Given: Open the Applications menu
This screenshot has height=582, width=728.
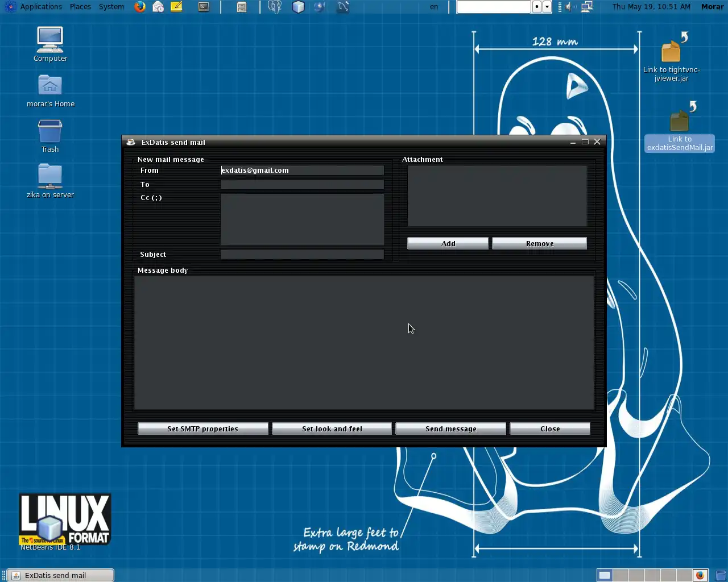Looking at the screenshot, I should [41, 7].
